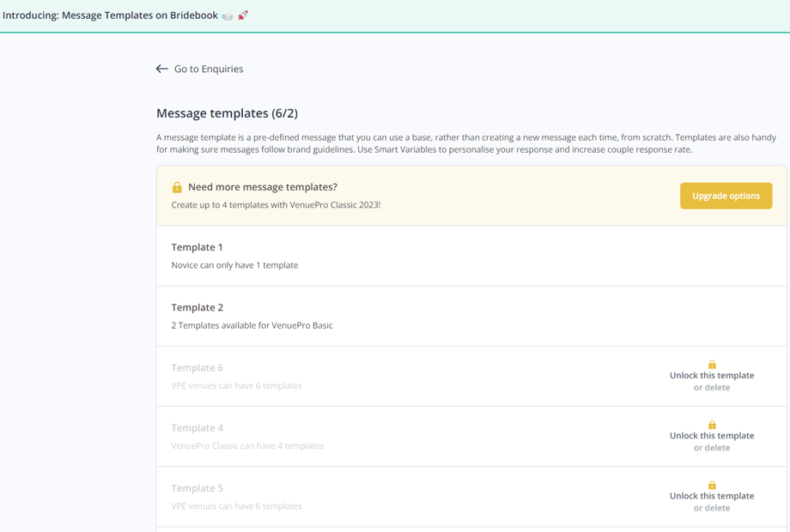Select the greyed-out Template 6 title
The width and height of the screenshot is (790, 532).
click(197, 367)
